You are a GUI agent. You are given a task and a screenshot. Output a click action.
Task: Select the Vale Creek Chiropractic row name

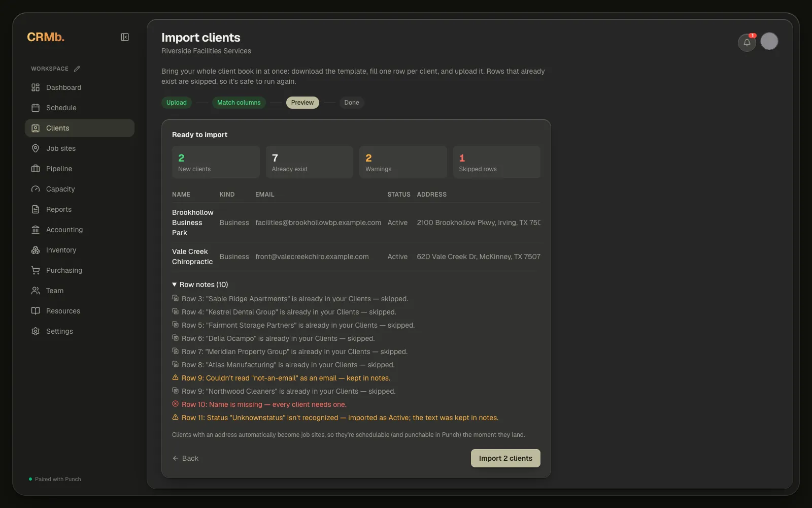pyautogui.click(x=192, y=257)
